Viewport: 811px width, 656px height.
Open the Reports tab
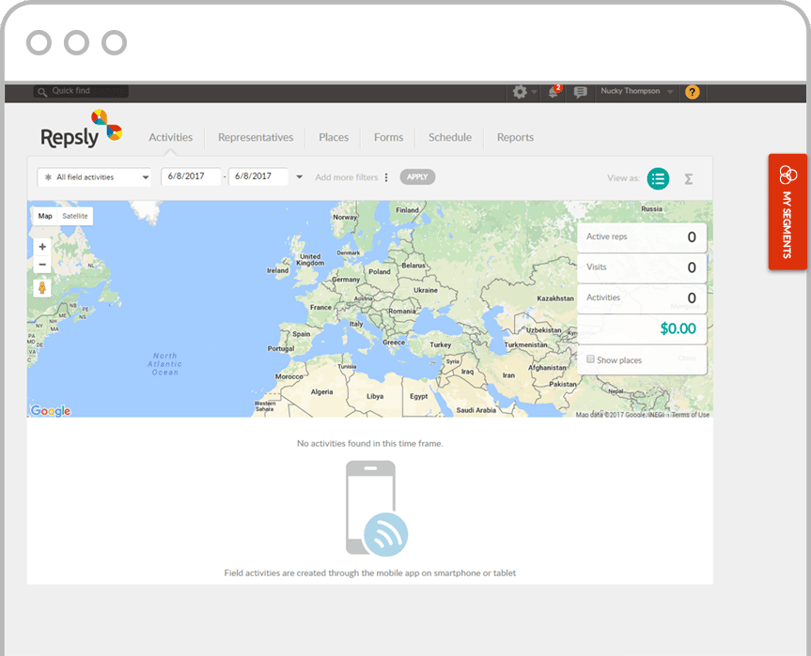pyautogui.click(x=515, y=138)
